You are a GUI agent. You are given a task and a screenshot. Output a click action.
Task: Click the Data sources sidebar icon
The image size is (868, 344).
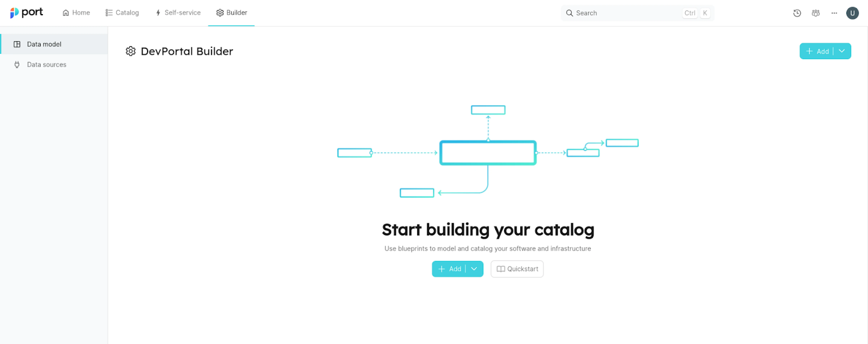17,64
